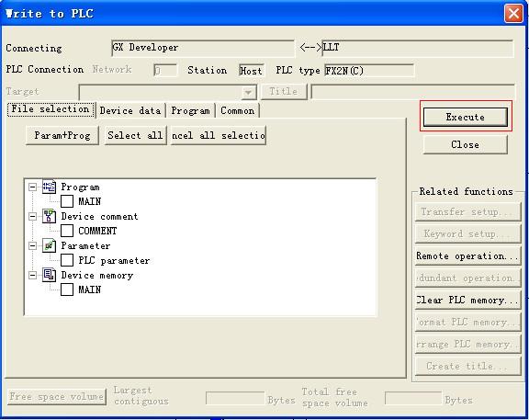
Task: Click the Device memory node icon
Action: pos(49,275)
